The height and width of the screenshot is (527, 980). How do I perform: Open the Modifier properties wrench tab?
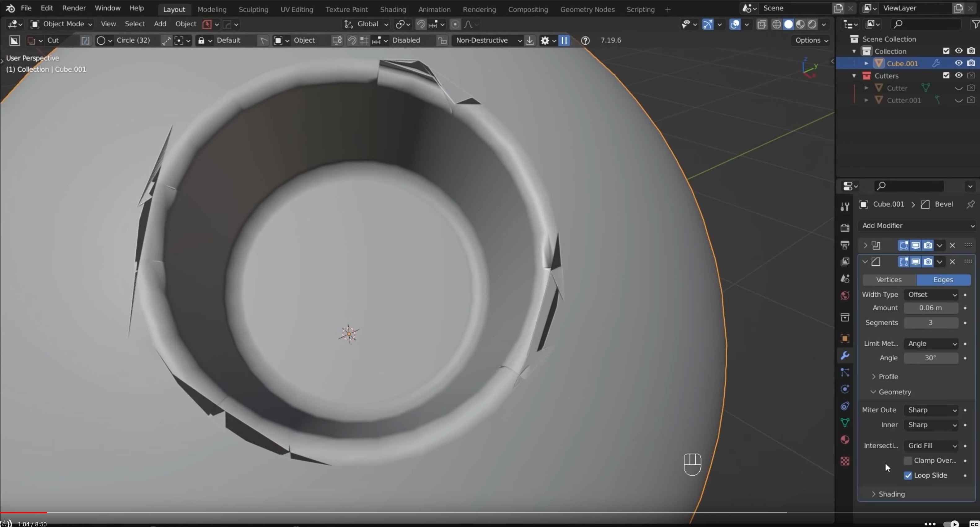(845, 355)
